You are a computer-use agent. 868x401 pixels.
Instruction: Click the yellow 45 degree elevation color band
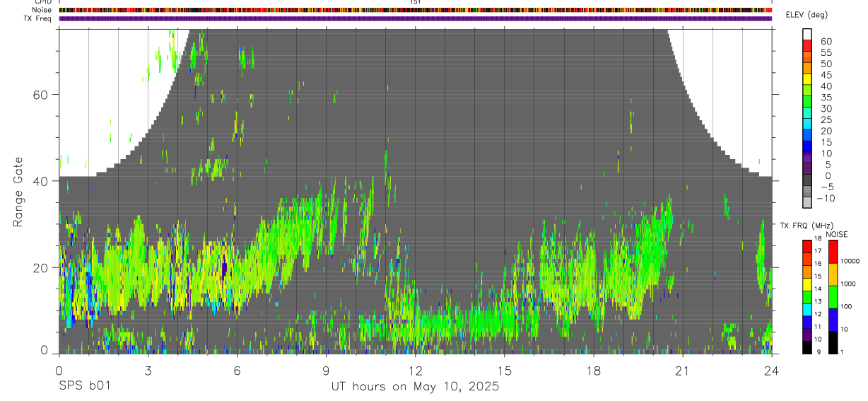[x=807, y=79]
